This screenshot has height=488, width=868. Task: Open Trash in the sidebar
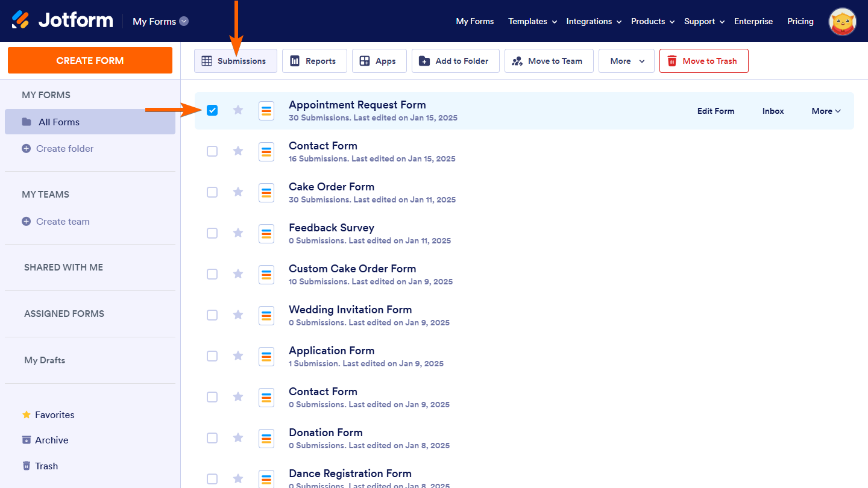[x=40, y=466]
